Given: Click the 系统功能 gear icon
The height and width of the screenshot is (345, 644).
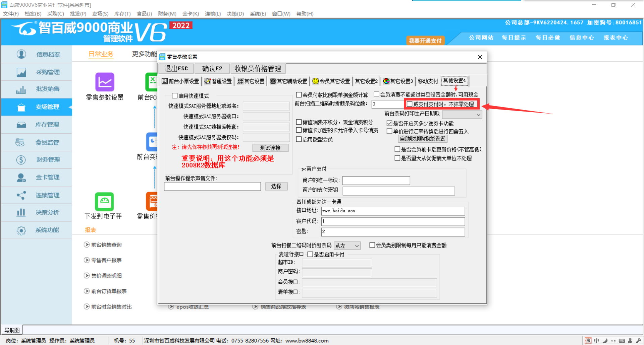Looking at the screenshot, I should (x=21, y=230).
